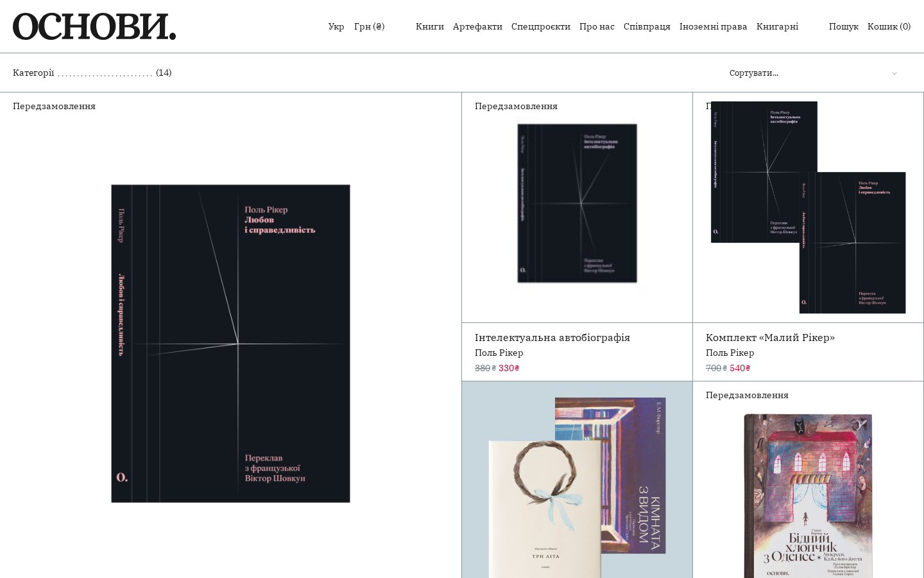
Task: Click Передзамовлення label above Бідний хлопчик
Action: pos(747,395)
